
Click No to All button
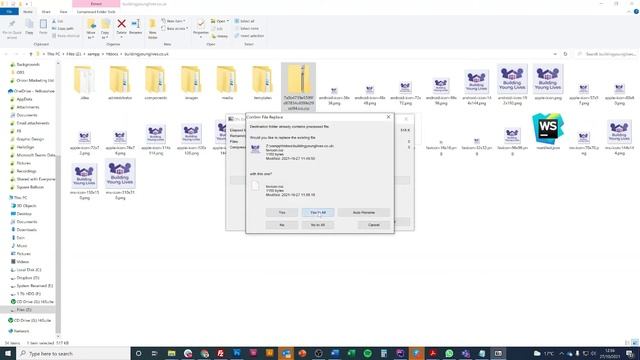pos(318,225)
